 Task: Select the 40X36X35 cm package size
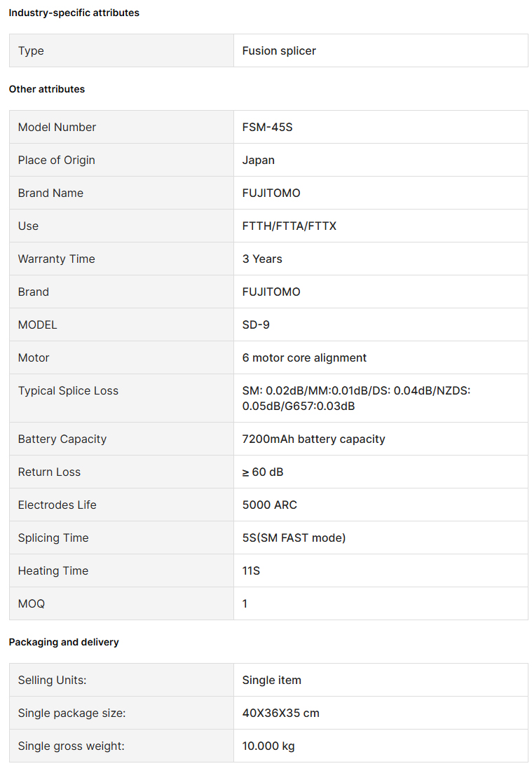(x=280, y=713)
